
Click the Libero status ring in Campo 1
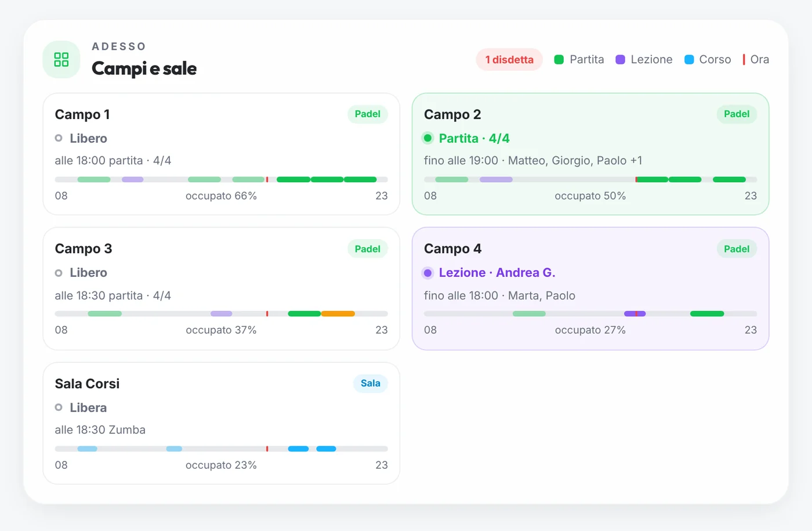coord(59,138)
